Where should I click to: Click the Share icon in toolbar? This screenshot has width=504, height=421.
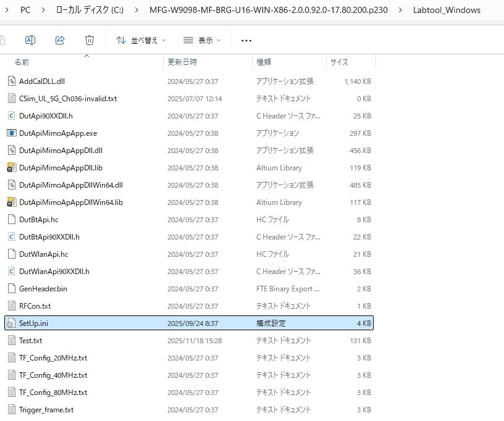pyautogui.click(x=60, y=40)
